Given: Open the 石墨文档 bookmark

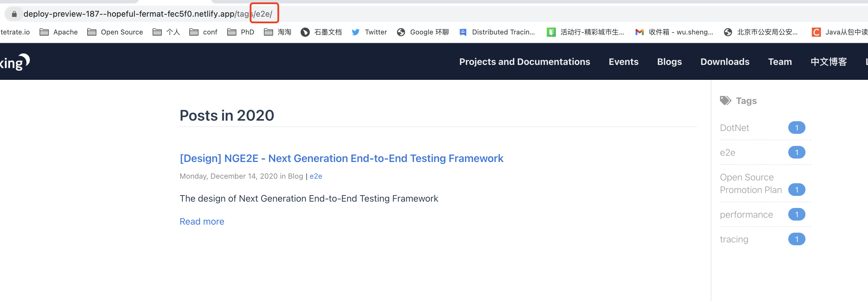Looking at the screenshot, I should [x=321, y=32].
